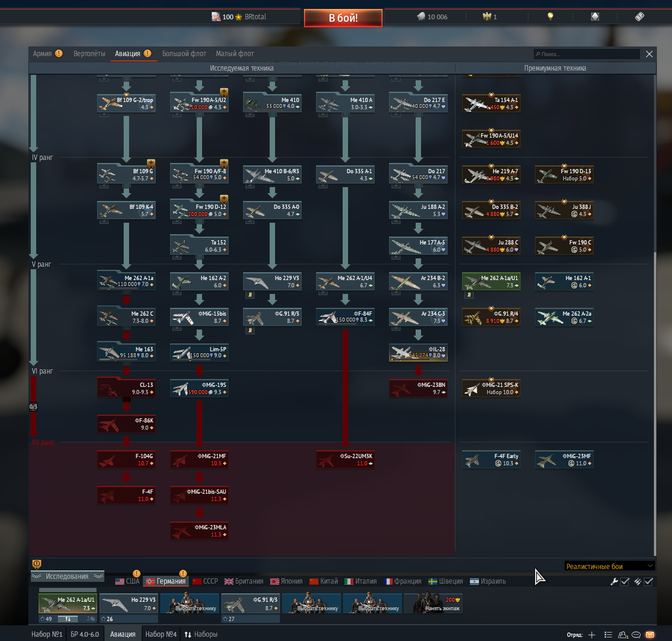Open the Большой флот tab

pyautogui.click(x=184, y=54)
